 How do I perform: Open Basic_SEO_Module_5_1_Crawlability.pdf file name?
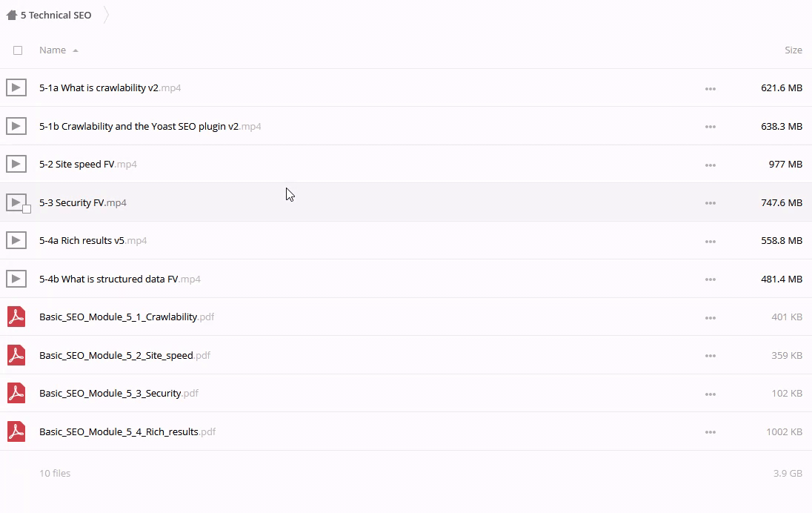click(x=118, y=317)
